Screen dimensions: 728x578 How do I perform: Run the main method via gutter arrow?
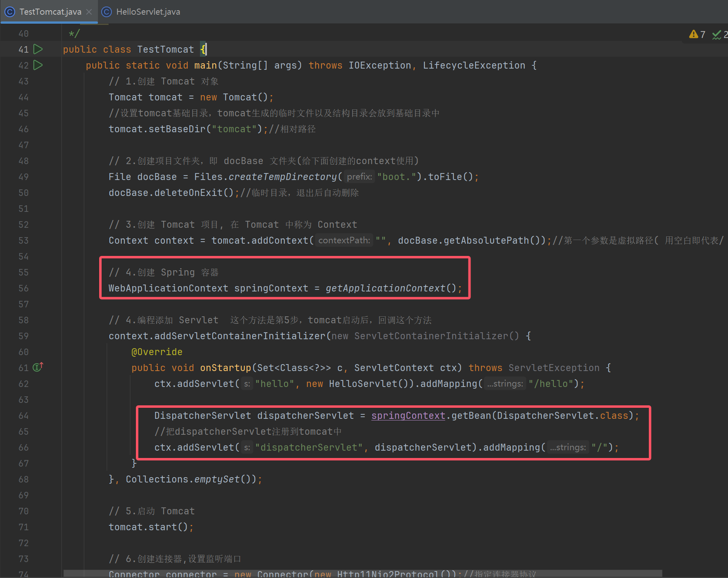tap(38, 65)
